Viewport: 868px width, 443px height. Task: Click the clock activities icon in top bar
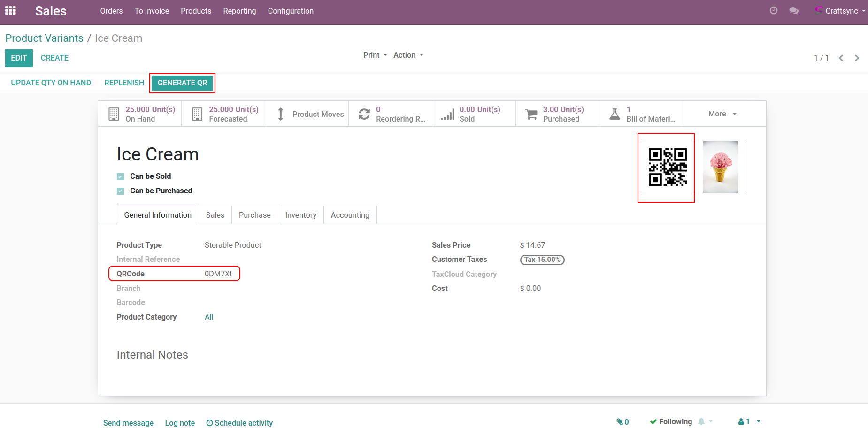(x=774, y=11)
